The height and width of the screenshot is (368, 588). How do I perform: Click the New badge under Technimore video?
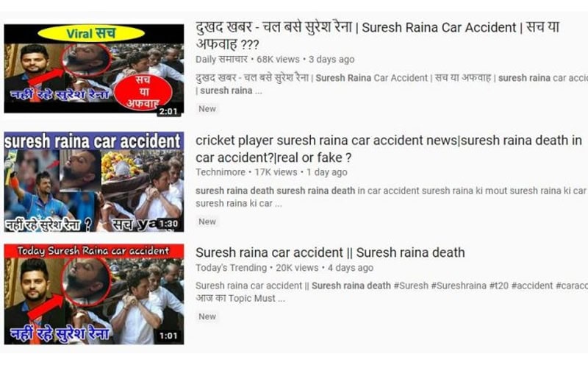207,222
